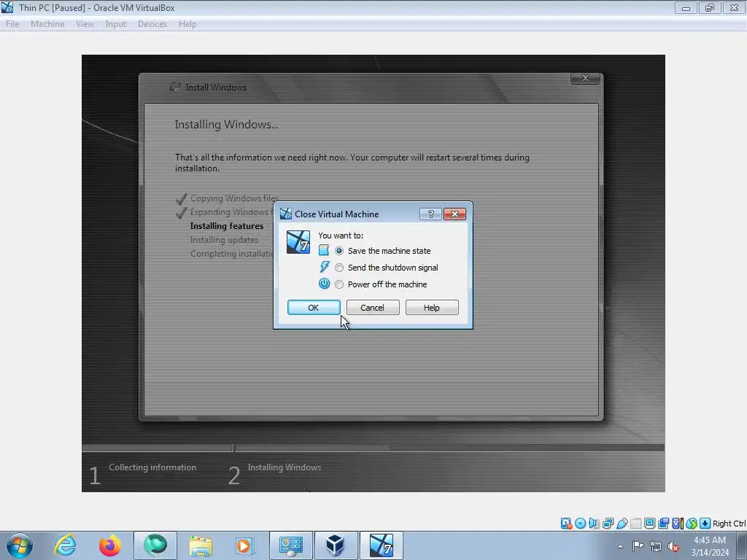
Task: Open the Input menu
Action: pyautogui.click(x=116, y=24)
